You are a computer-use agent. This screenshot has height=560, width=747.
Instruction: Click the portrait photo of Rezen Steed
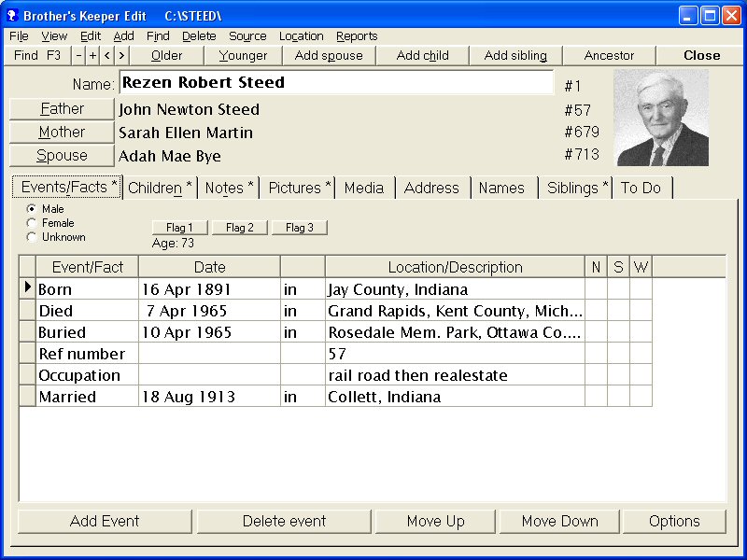661,118
